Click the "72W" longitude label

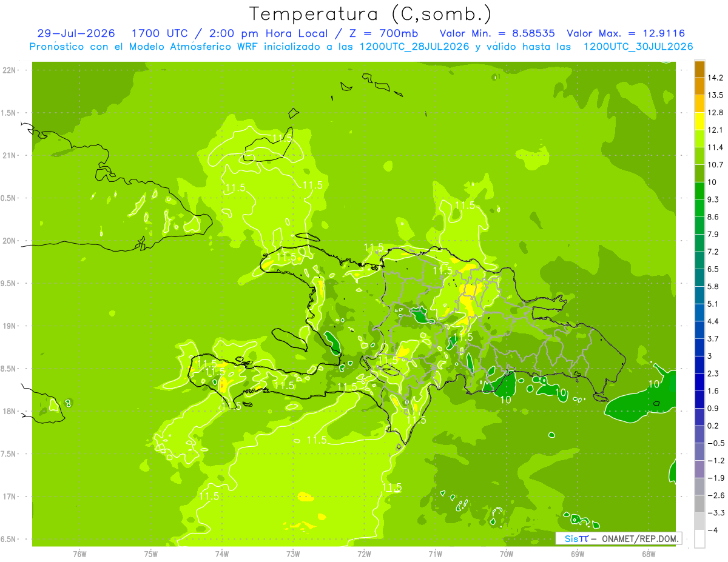364,554
